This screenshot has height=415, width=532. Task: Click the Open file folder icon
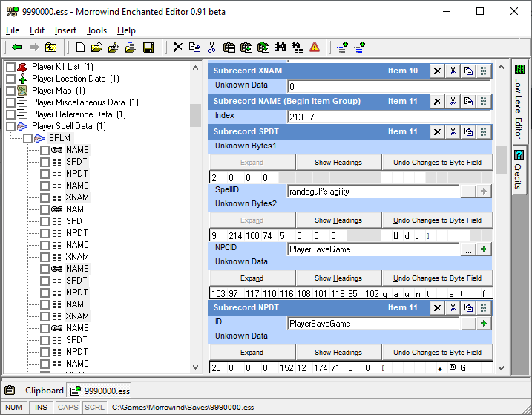[x=97, y=48]
